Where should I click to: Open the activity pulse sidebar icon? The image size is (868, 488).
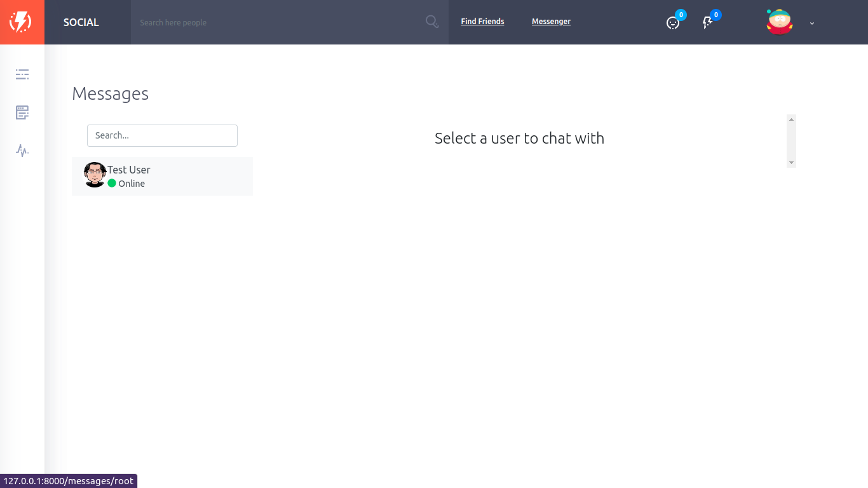point(22,151)
